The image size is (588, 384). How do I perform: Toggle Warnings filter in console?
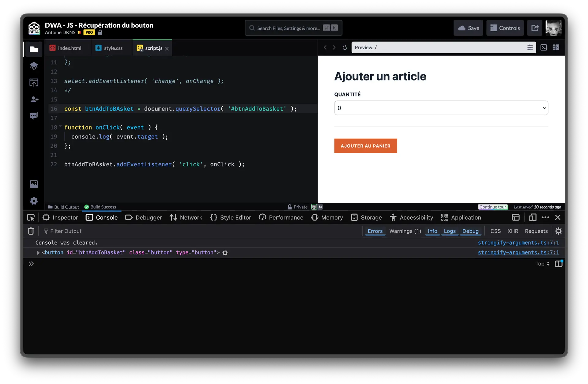click(405, 231)
